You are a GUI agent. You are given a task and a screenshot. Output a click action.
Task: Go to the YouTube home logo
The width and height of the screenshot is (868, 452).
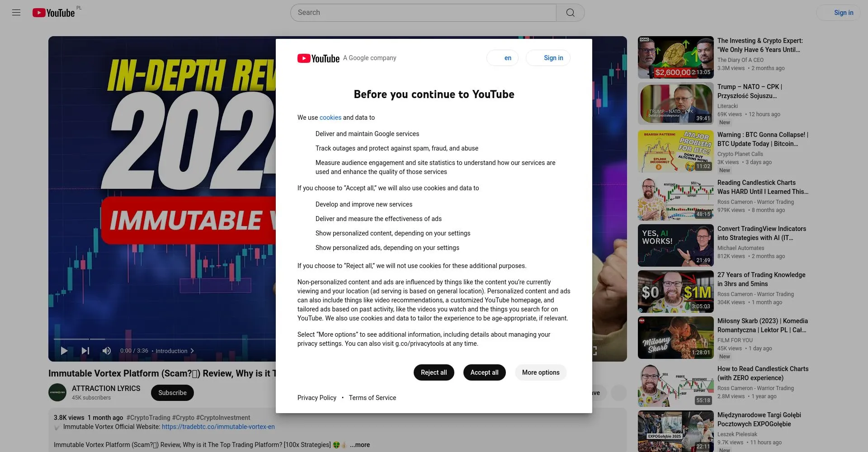coord(53,13)
